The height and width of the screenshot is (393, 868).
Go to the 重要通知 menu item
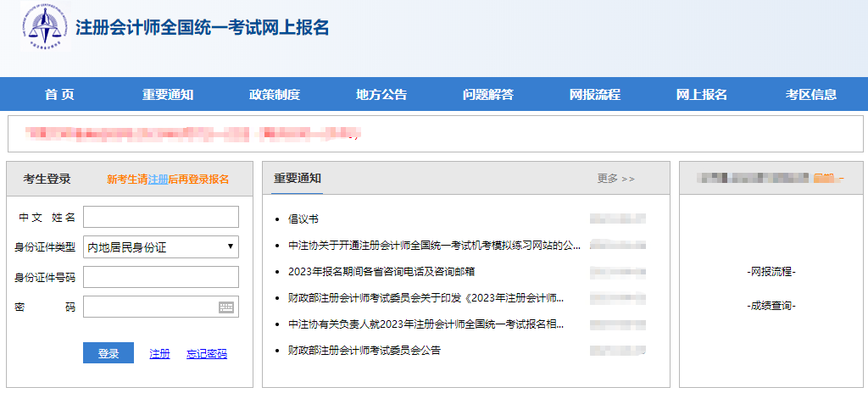pos(168,95)
